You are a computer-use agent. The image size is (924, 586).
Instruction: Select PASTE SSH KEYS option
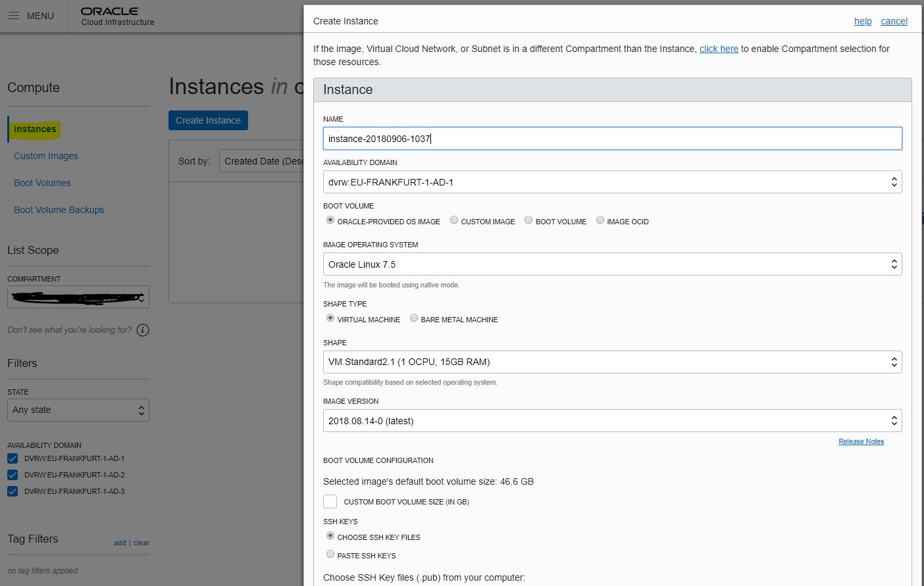point(330,554)
